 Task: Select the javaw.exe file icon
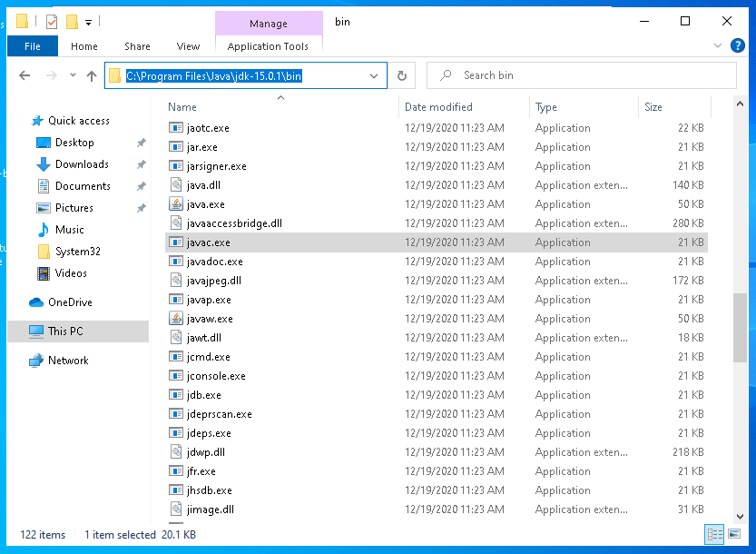(176, 319)
